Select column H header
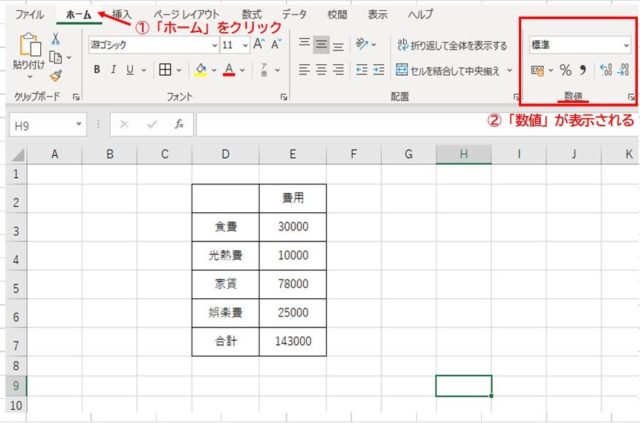640x423 pixels. pos(464,154)
